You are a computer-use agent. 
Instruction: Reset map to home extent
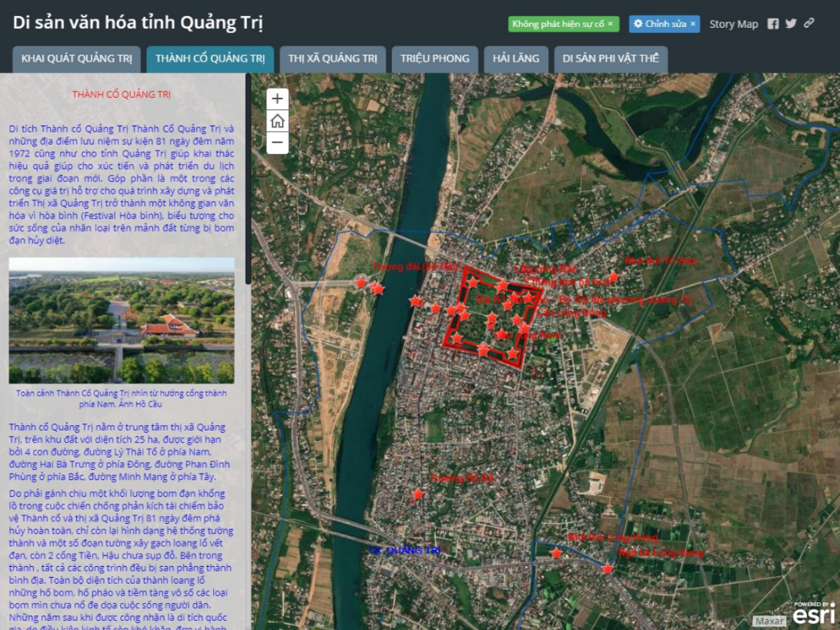tap(277, 121)
